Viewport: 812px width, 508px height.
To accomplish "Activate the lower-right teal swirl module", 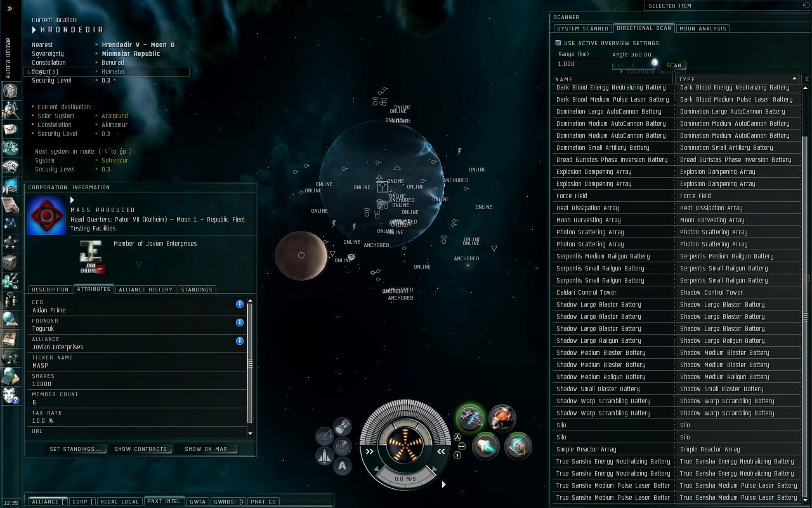I will click(518, 446).
